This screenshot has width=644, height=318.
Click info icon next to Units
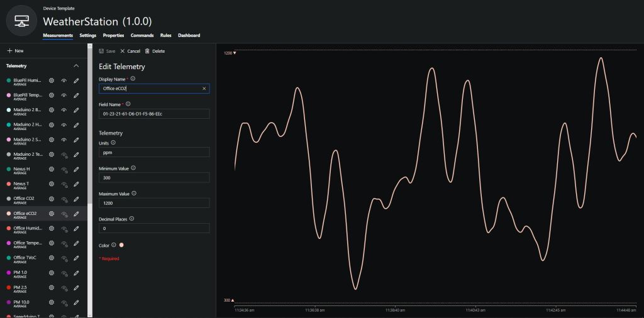[x=113, y=143]
